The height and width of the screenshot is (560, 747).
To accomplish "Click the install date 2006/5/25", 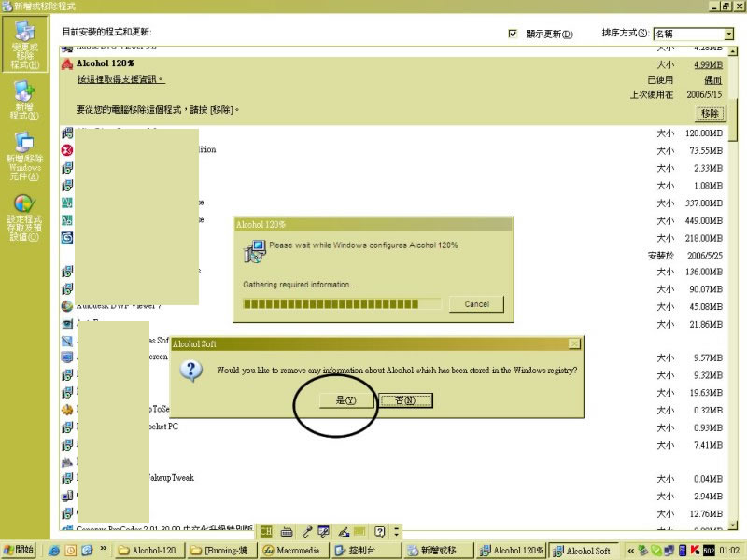I will pyautogui.click(x=705, y=256).
